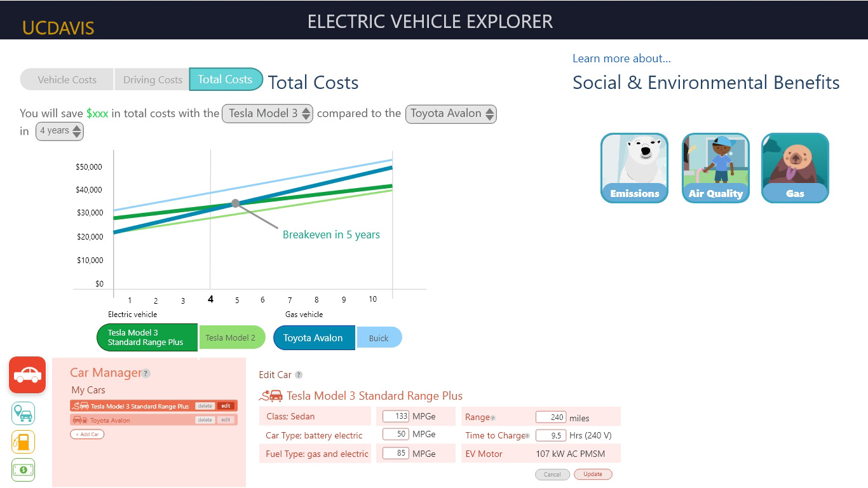
Task: Click the 85 MPGe input field
Action: [x=395, y=453]
